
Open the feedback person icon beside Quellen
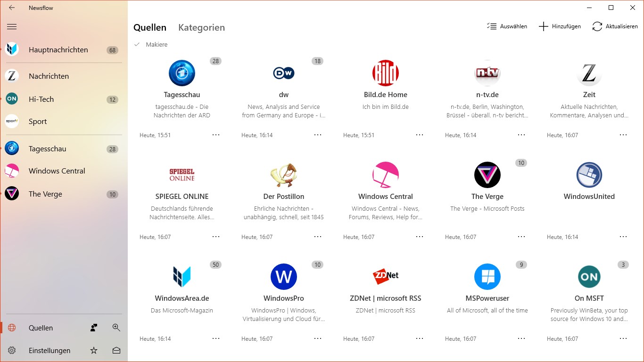tap(94, 328)
